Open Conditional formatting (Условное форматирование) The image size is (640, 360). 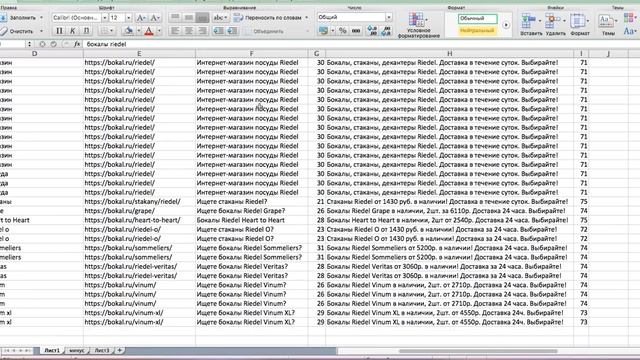tap(419, 24)
